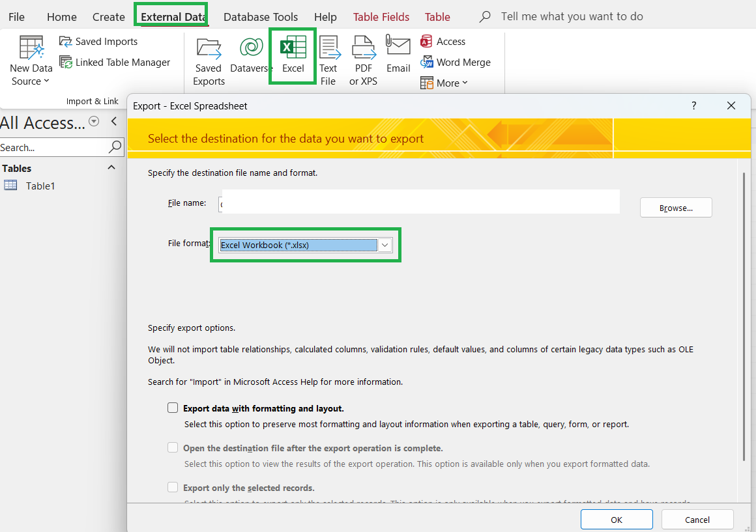Export via Email

tap(398, 55)
